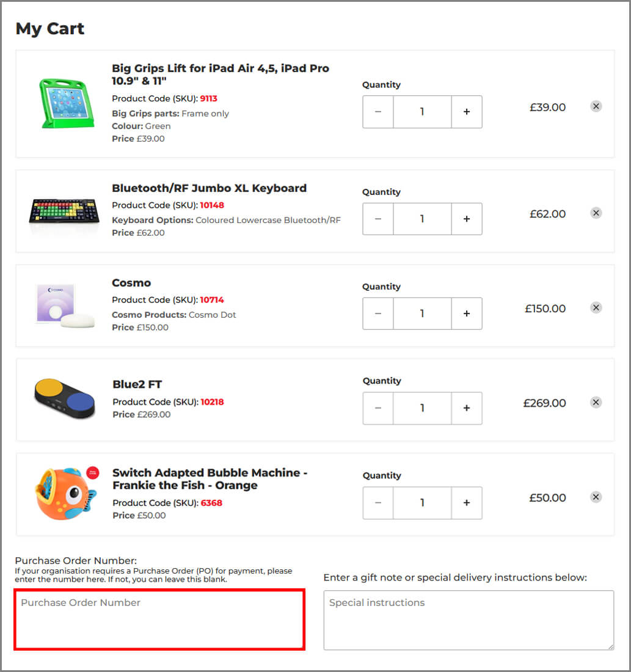Click the £150.00 line total
Screen dimensions: 631x672
coord(545,309)
